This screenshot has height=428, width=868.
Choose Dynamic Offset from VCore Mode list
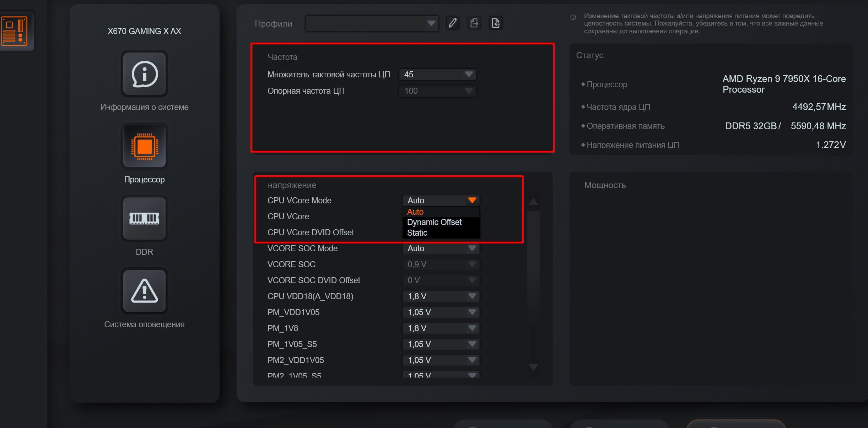coord(434,222)
